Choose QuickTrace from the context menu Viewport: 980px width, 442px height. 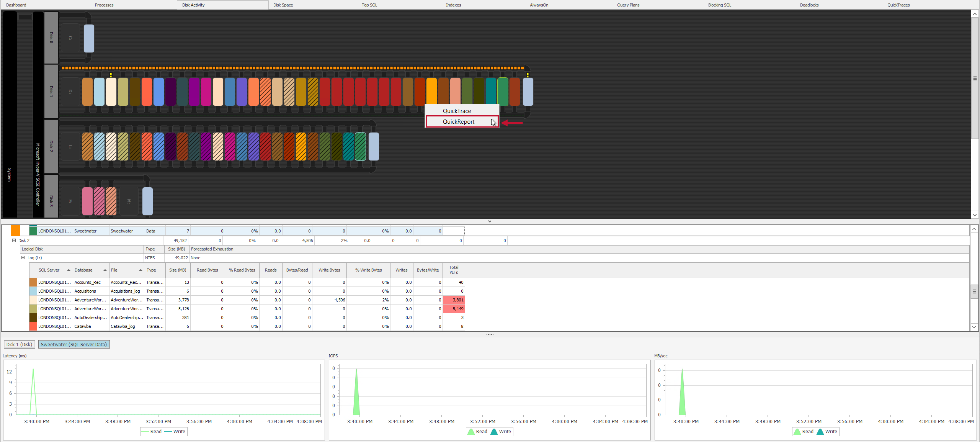[457, 111]
